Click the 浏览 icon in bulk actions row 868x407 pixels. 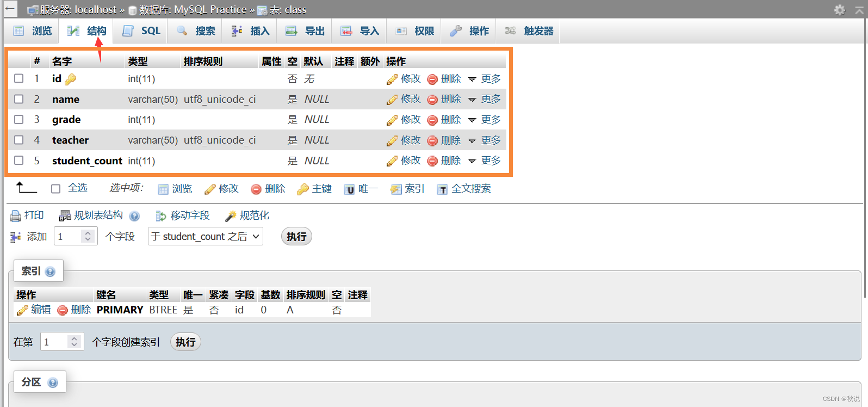click(163, 189)
